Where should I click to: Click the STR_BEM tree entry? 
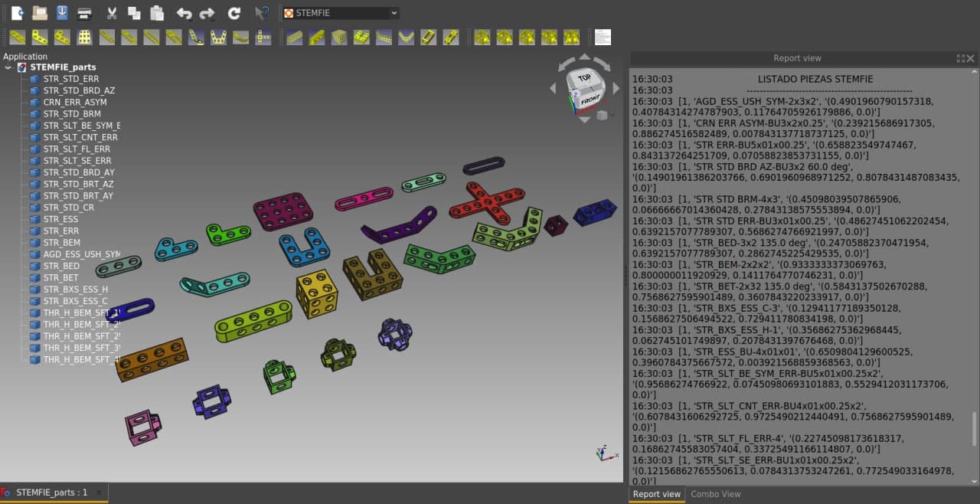(x=61, y=242)
